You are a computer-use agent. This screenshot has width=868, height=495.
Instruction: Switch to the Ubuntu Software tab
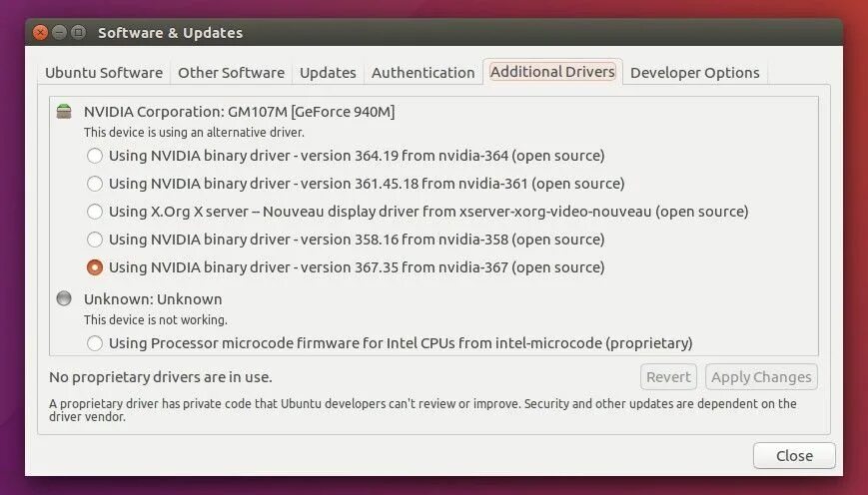pyautogui.click(x=104, y=73)
